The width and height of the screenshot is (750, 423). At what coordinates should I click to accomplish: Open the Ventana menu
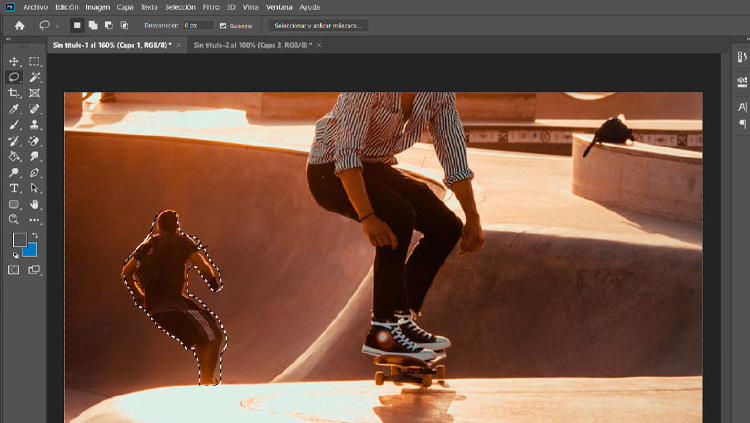point(279,7)
